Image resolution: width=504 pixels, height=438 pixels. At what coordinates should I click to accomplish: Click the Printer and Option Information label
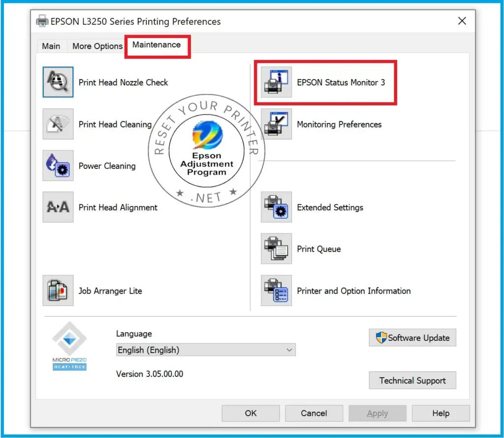click(x=353, y=291)
